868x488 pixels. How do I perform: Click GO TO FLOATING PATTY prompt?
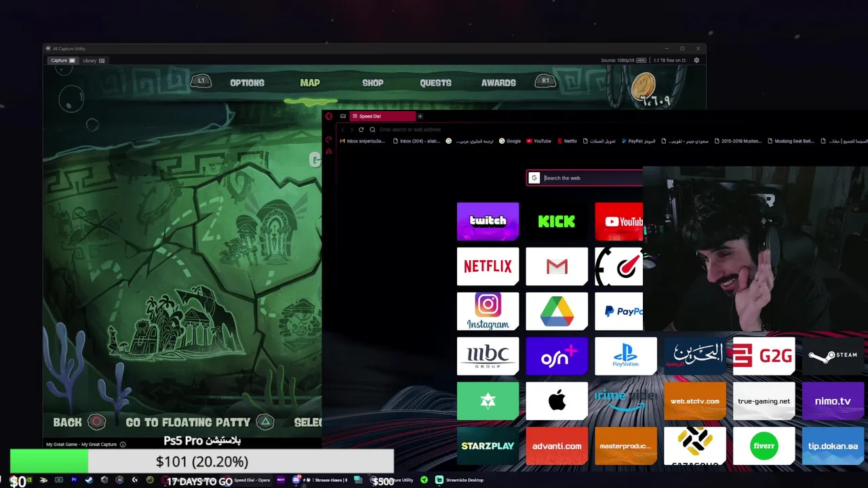(x=200, y=422)
